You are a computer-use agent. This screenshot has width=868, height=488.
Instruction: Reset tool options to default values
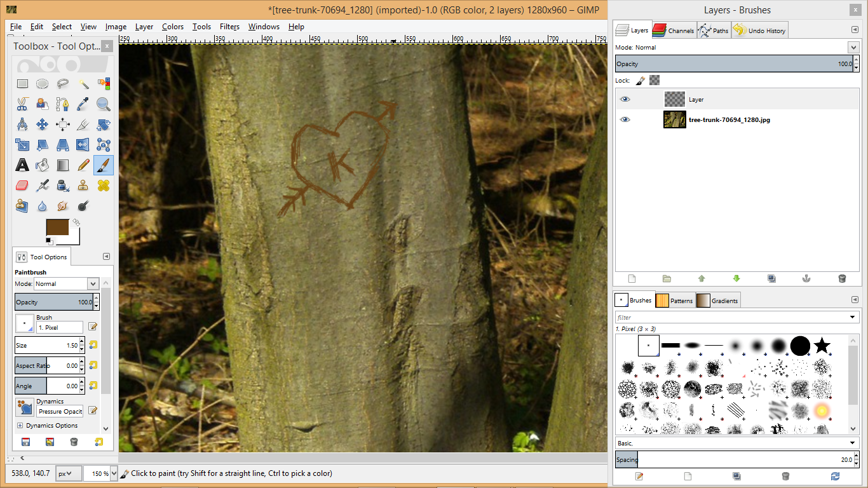tap(98, 442)
